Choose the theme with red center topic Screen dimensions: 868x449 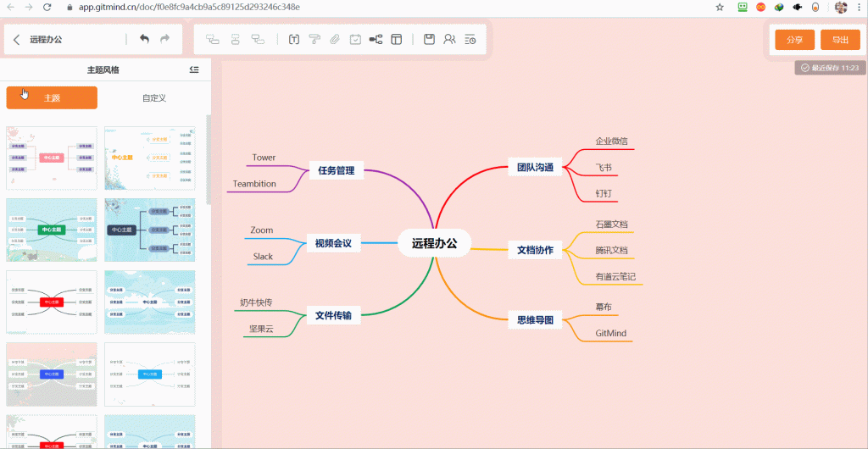[52, 302]
